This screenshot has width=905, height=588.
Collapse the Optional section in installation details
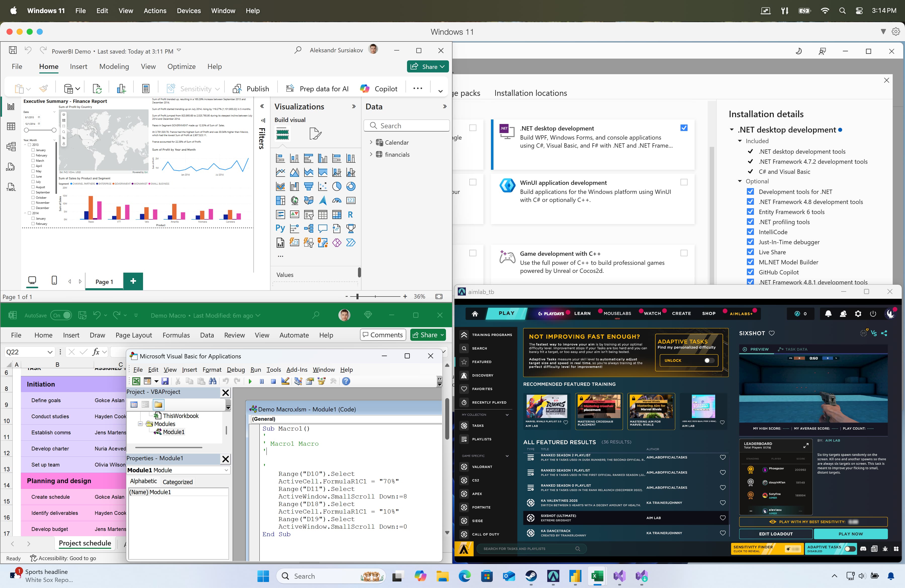pos(740,181)
